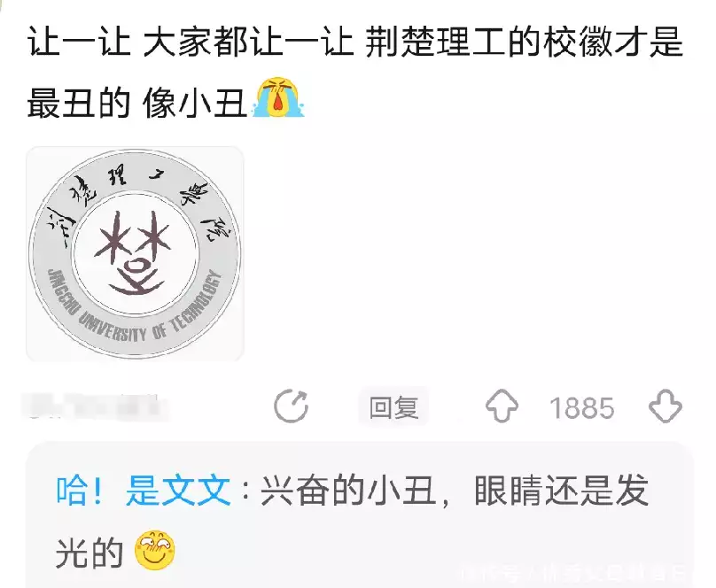Tap the faint watermark text at bottom right
Image resolution: width=716 pixels, height=588 pixels.
coord(575,573)
